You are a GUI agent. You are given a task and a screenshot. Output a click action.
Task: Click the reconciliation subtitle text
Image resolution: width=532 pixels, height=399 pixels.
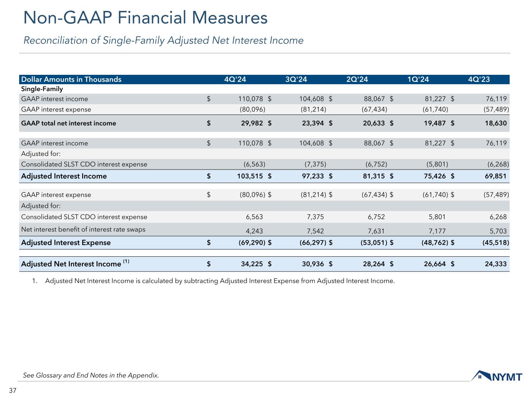coord(163,41)
